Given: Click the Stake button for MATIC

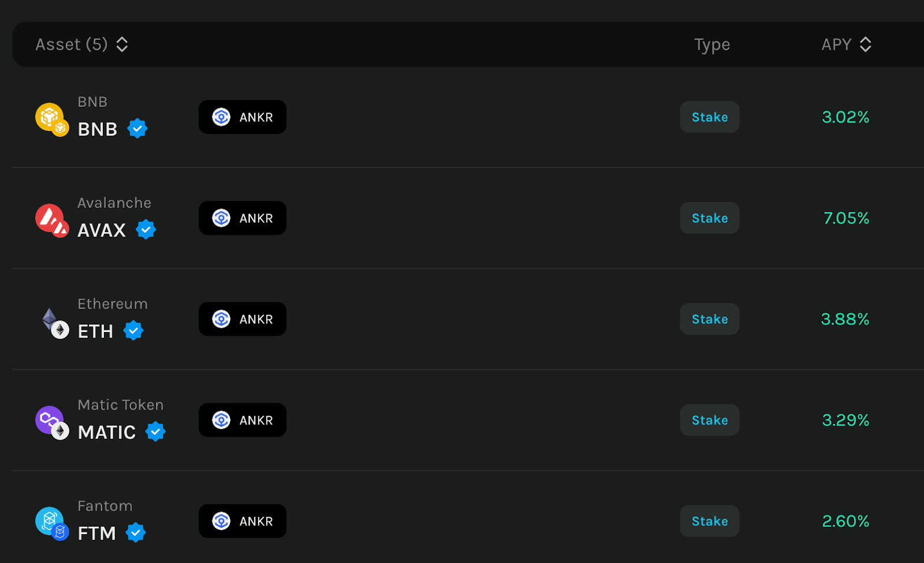Looking at the screenshot, I should coord(710,420).
